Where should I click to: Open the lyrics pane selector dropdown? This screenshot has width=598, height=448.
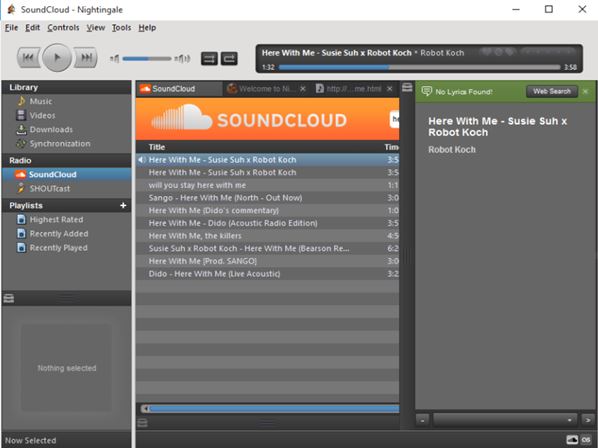(x=505, y=420)
